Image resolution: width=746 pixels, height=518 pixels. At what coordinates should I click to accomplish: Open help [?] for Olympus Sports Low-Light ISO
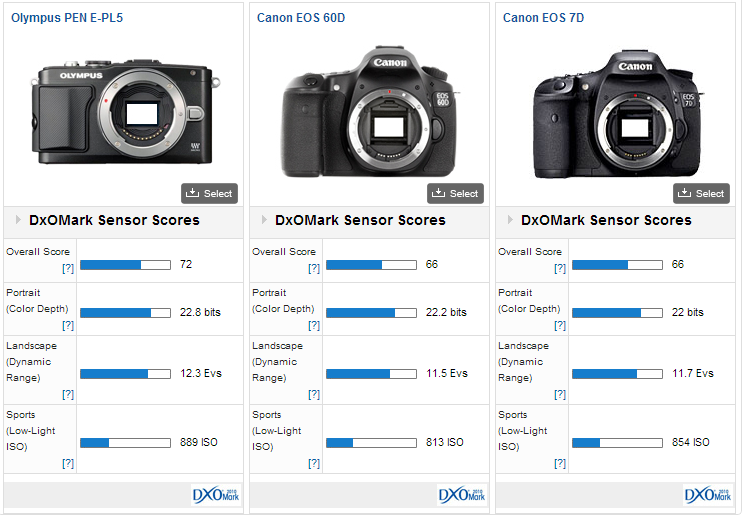coord(68,463)
